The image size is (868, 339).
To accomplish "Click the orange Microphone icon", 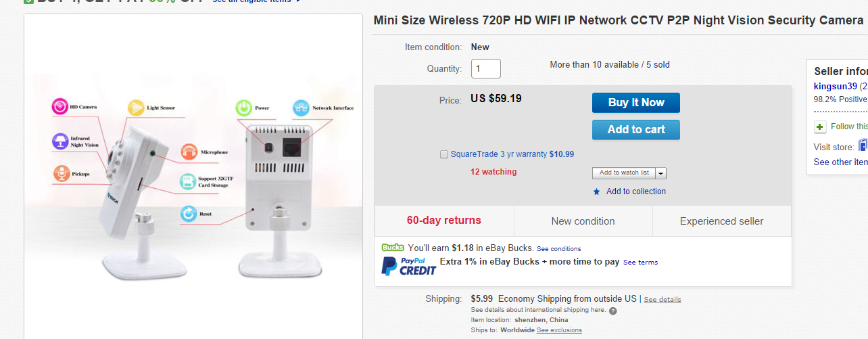I will point(189,152).
